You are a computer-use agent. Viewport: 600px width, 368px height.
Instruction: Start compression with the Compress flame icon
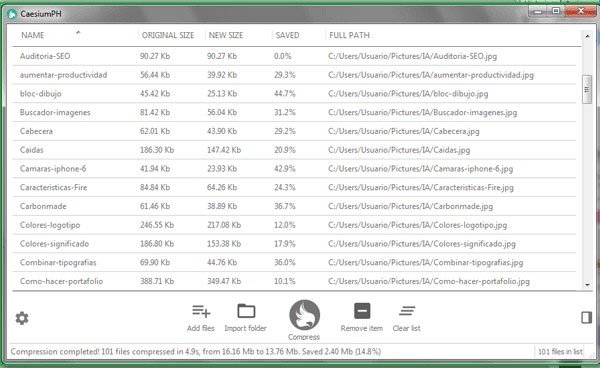[304, 315]
